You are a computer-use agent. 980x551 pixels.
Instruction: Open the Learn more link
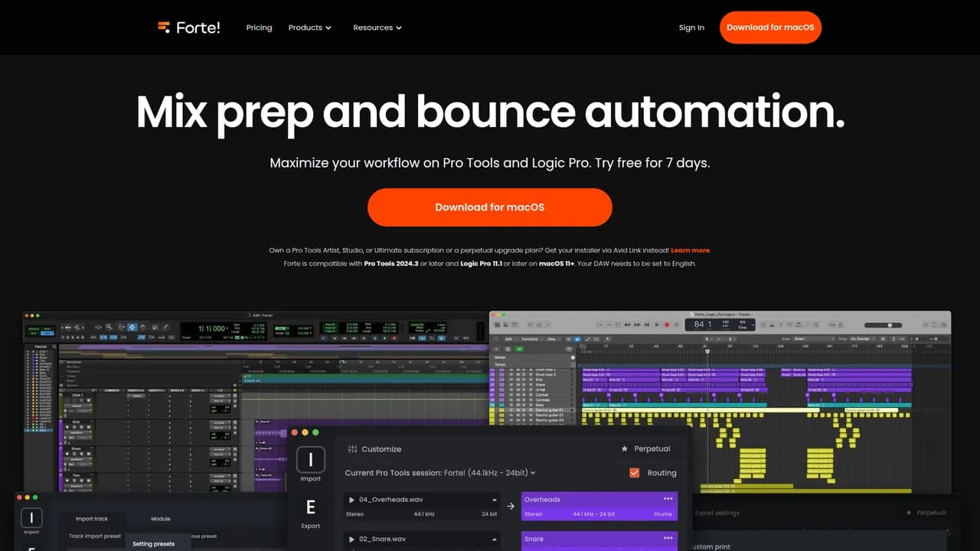coord(691,250)
